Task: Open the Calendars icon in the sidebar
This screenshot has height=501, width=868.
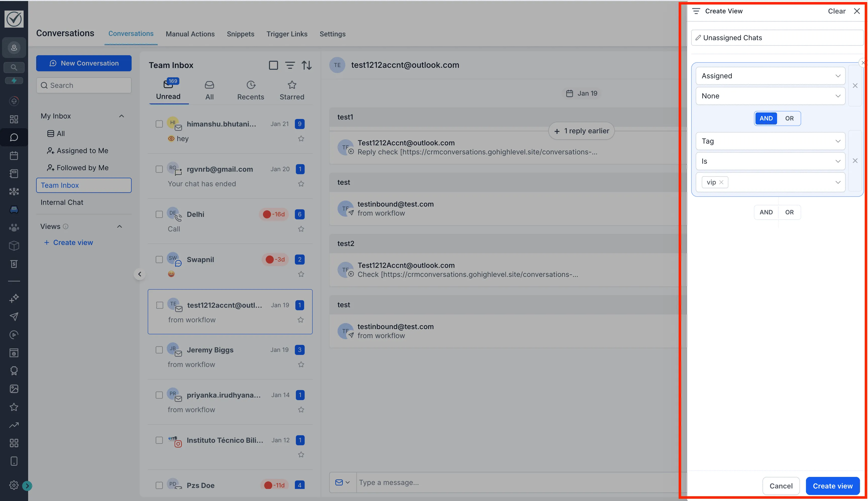Action: coord(14,155)
